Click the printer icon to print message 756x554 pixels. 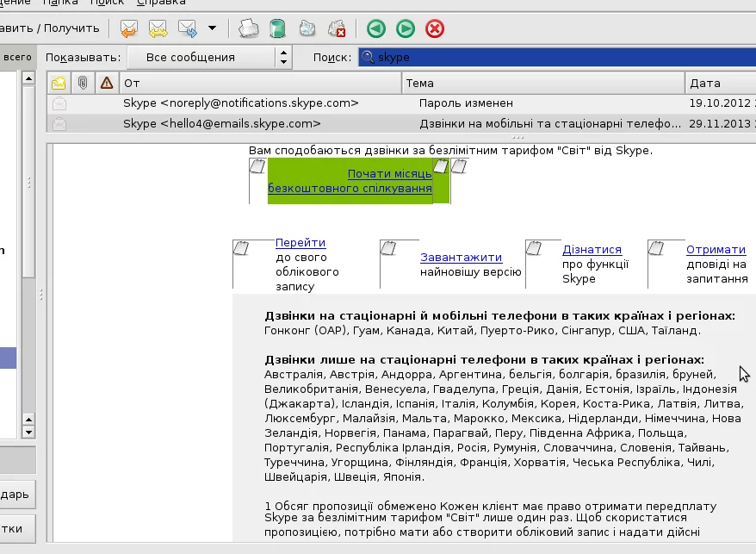pyautogui.click(x=249, y=28)
